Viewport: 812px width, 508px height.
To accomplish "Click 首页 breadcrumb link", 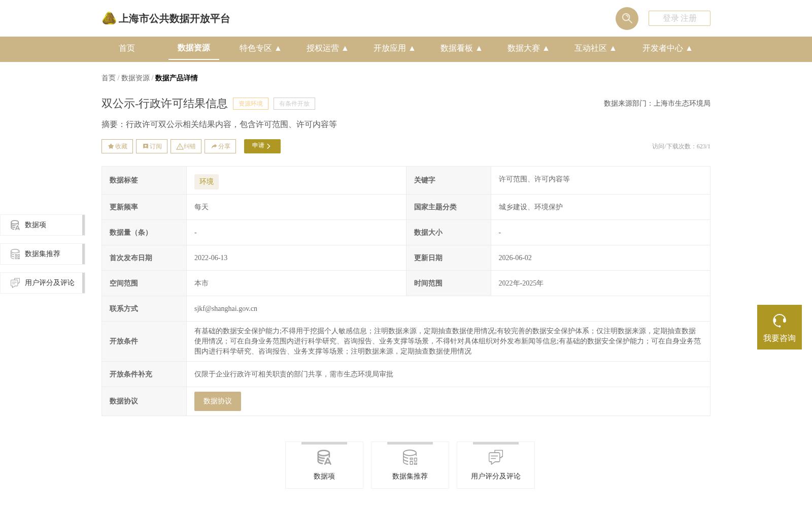I will click(x=109, y=78).
